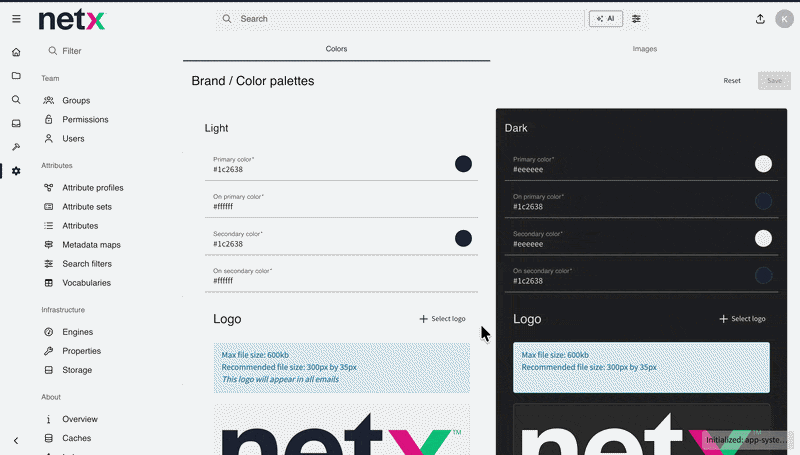
Task: Go to Home in left rail
Action: pos(16,52)
